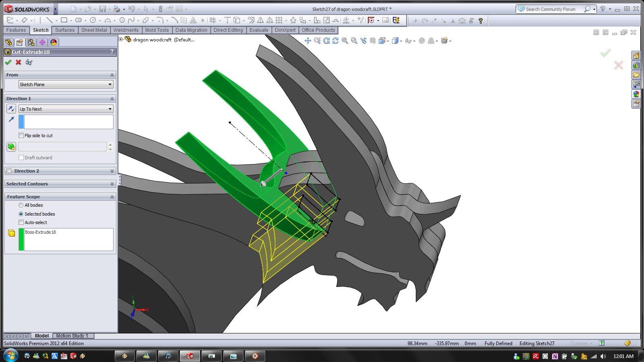
Task: Accept the Cut-Extrude18 feature with green checkmark
Action: point(8,62)
